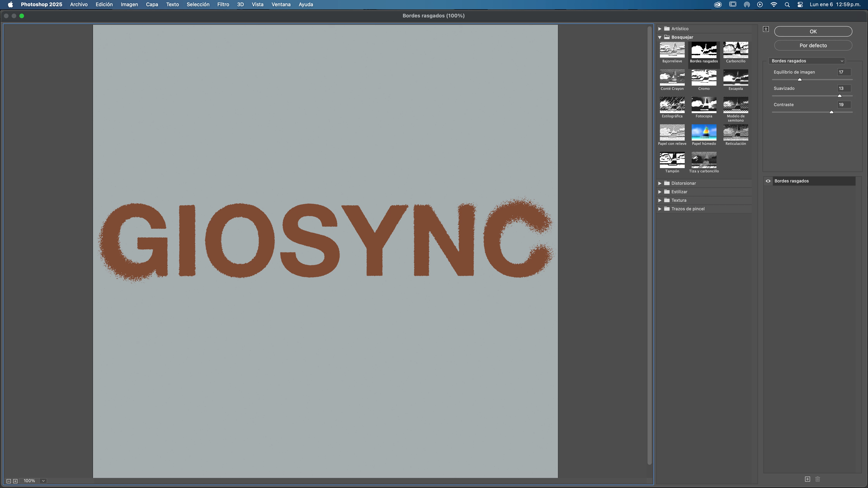Click the Equilibrio de imagen value field
Image resolution: width=868 pixels, height=488 pixels.
pyautogui.click(x=844, y=72)
